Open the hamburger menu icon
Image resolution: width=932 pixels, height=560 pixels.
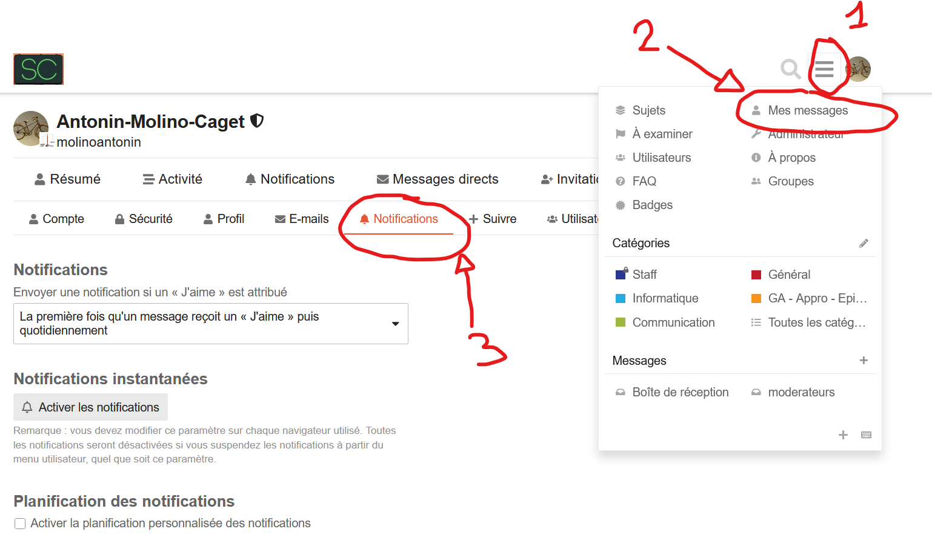pyautogui.click(x=824, y=69)
